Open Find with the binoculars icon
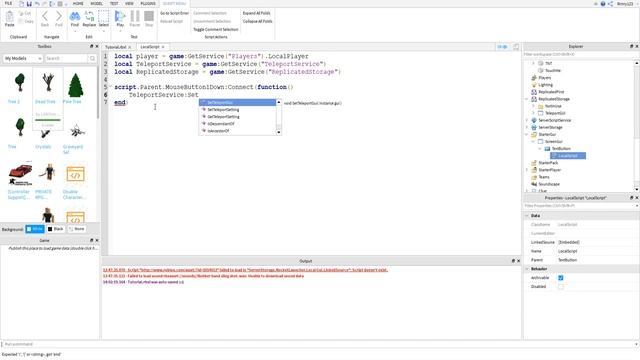 (x=75, y=16)
